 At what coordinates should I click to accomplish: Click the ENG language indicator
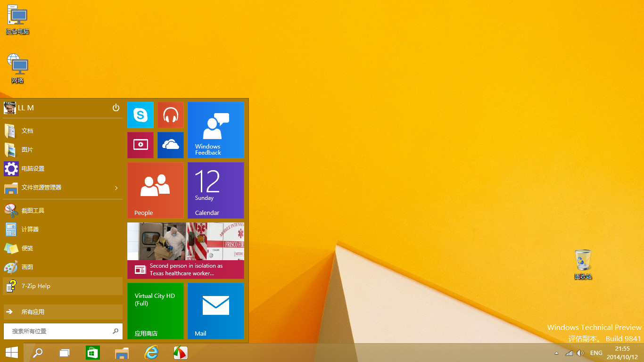[x=596, y=353]
